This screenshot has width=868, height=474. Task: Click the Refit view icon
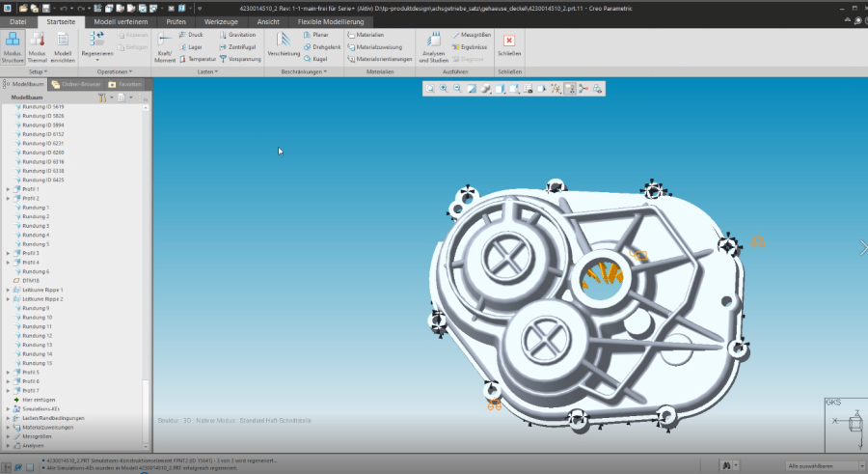(430, 89)
